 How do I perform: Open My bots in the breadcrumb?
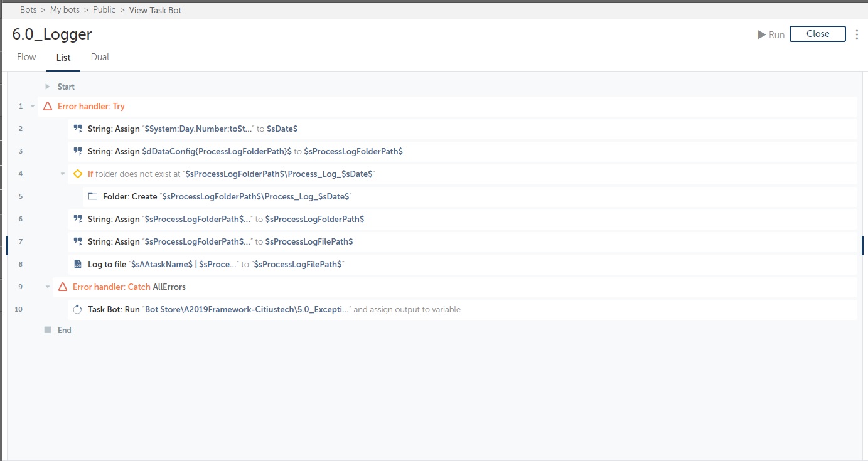pos(65,10)
